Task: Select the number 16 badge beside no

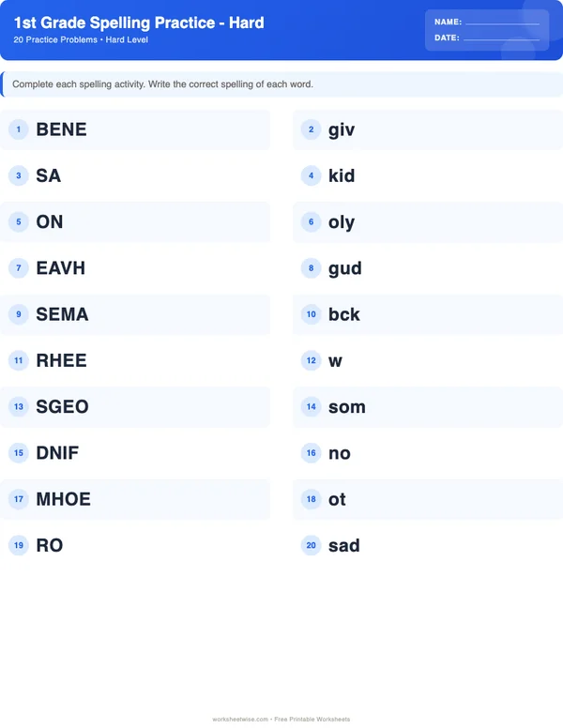Action: (x=311, y=453)
